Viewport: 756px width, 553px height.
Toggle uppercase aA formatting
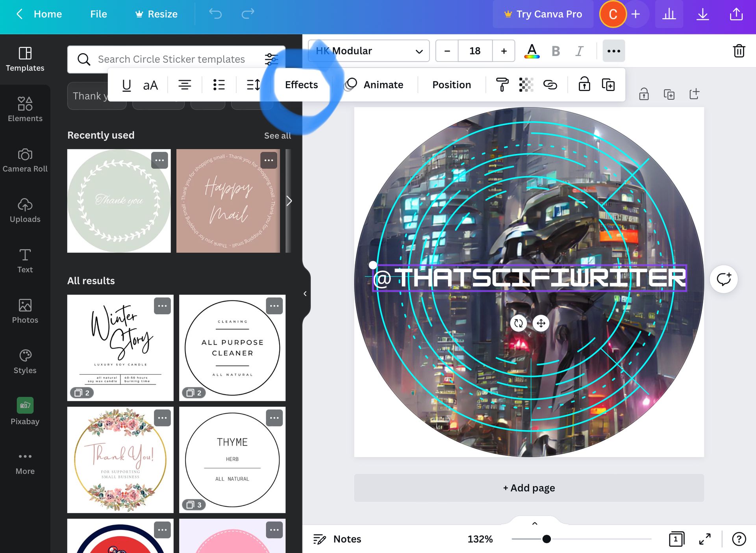coord(150,85)
